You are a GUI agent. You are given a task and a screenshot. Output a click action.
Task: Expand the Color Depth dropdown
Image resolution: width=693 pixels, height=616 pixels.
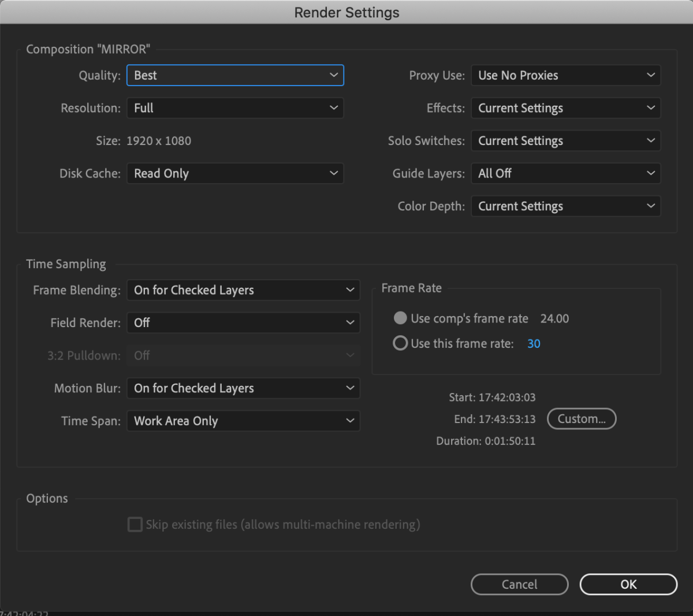566,206
